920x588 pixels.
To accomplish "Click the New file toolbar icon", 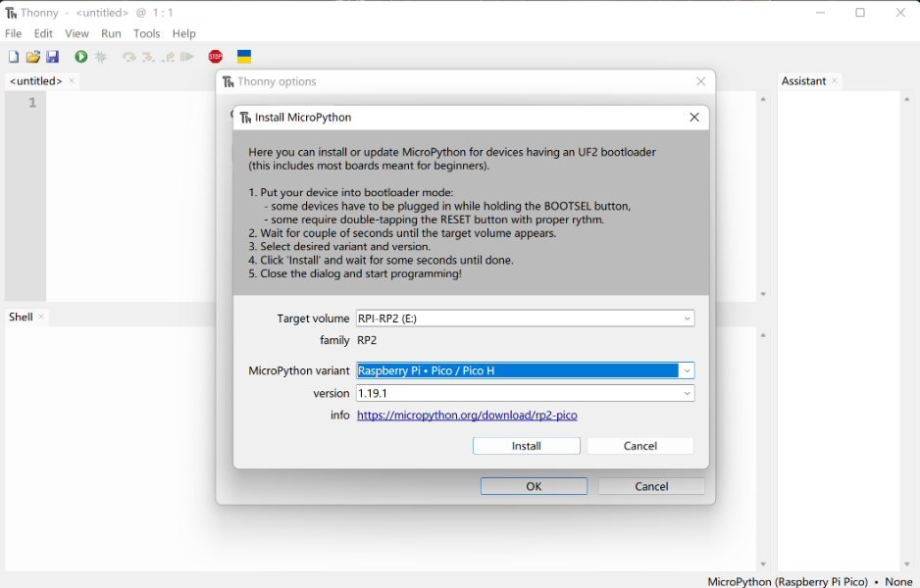I will [14, 56].
